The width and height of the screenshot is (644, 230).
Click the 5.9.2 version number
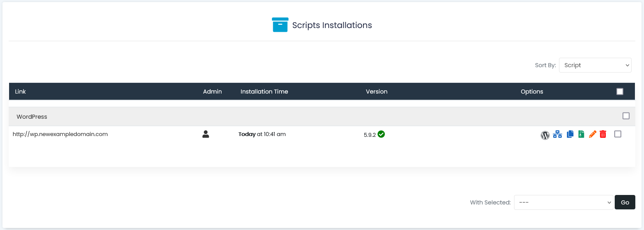tap(370, 135)
